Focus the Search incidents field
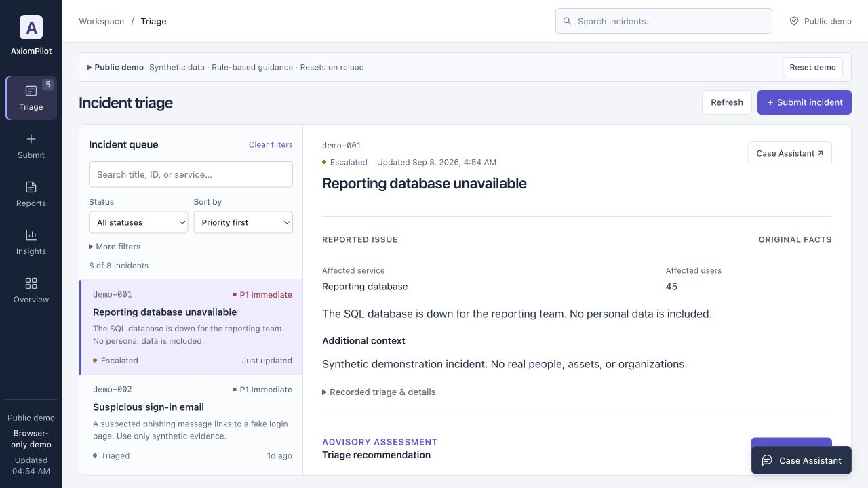The height and width of the screenshot is (488, 868). click(664, 21)
